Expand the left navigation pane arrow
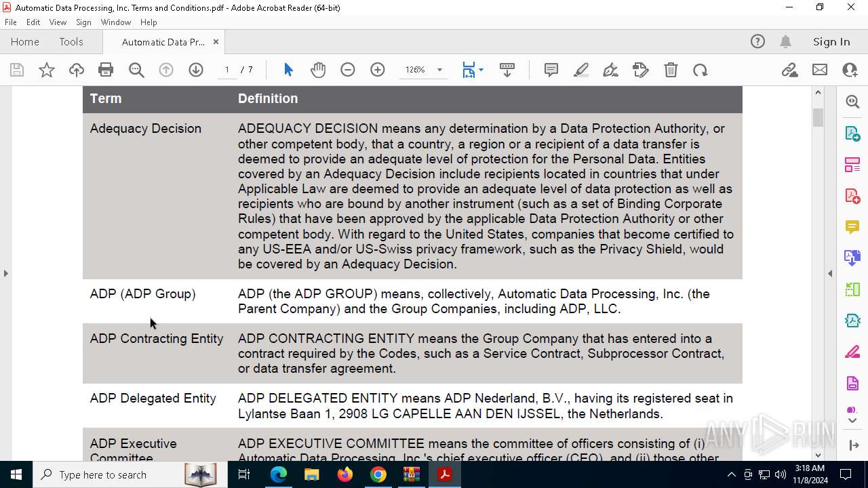The height and width of the screenshot is (488, 868). tap(6, 273)
